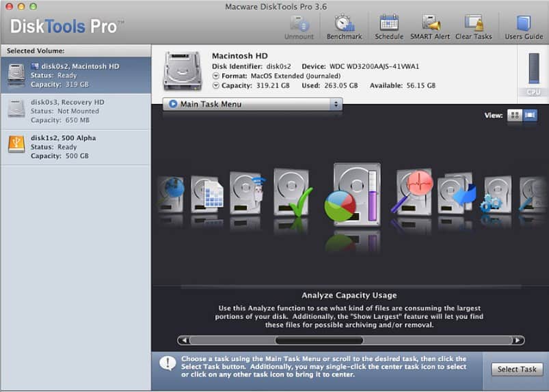Click the Unmount toolbar icon
Image resolution: width=549 pixels, height=392 pixels.
tap(299, 27)
